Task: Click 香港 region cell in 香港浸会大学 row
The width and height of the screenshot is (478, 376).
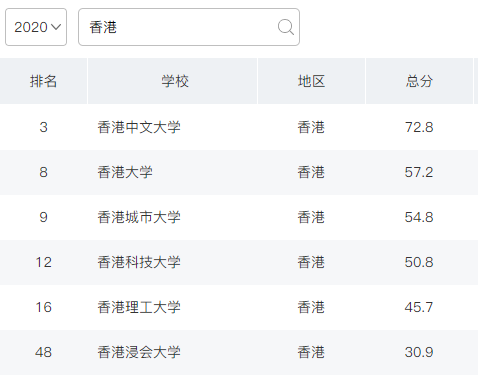Action: pos(311,352)
